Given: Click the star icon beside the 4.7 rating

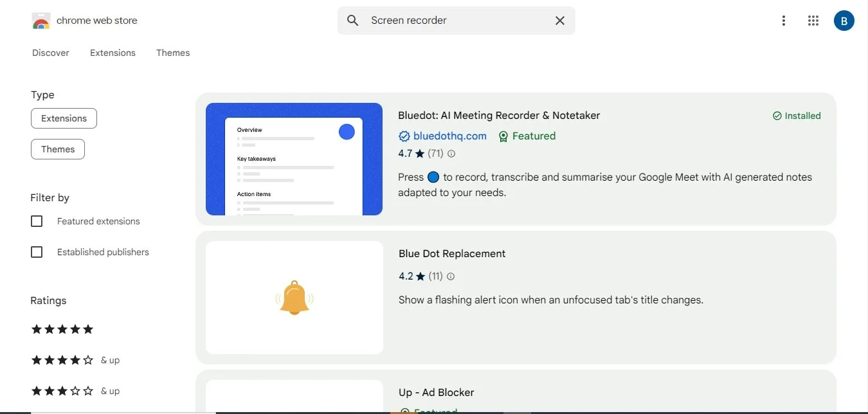Looking at the screenshot, I should tap(420, 154).
